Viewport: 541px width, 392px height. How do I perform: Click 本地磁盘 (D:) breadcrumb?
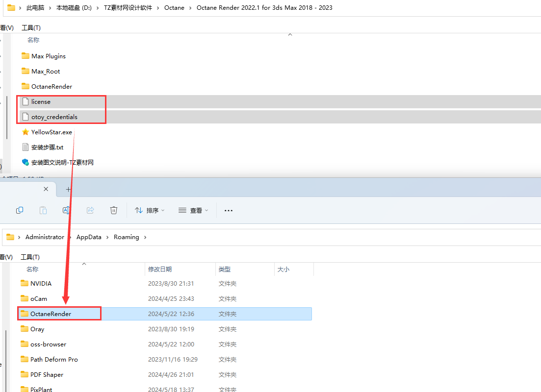[74, 7]
